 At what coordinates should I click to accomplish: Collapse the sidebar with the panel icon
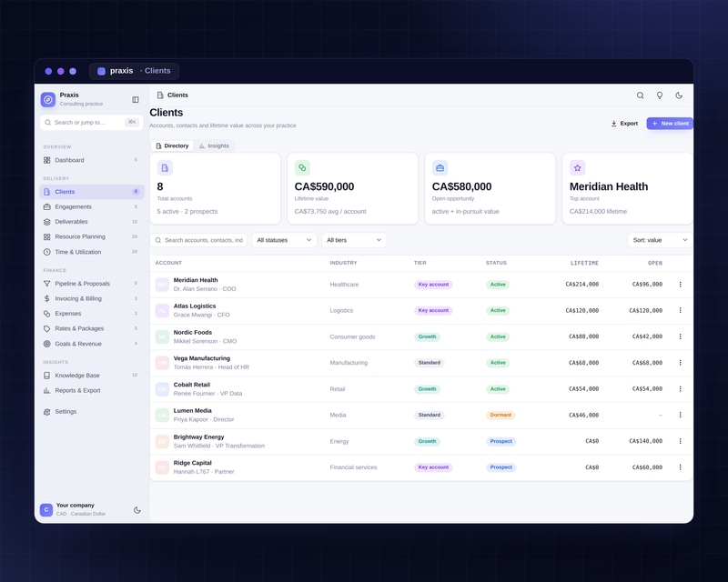135,99
